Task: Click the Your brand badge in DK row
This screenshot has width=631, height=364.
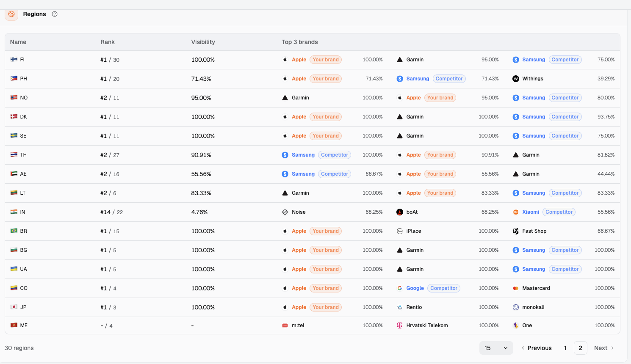Action: 326,117
